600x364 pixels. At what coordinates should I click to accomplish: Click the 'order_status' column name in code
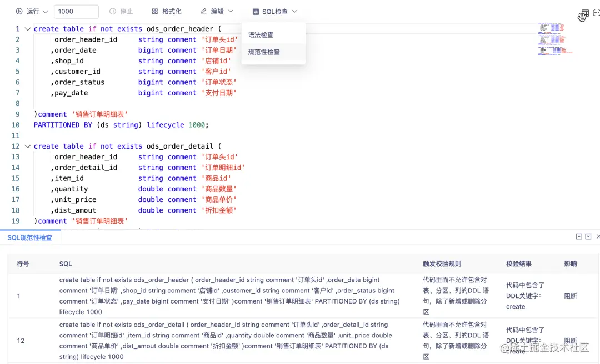[x=79, y=82]
